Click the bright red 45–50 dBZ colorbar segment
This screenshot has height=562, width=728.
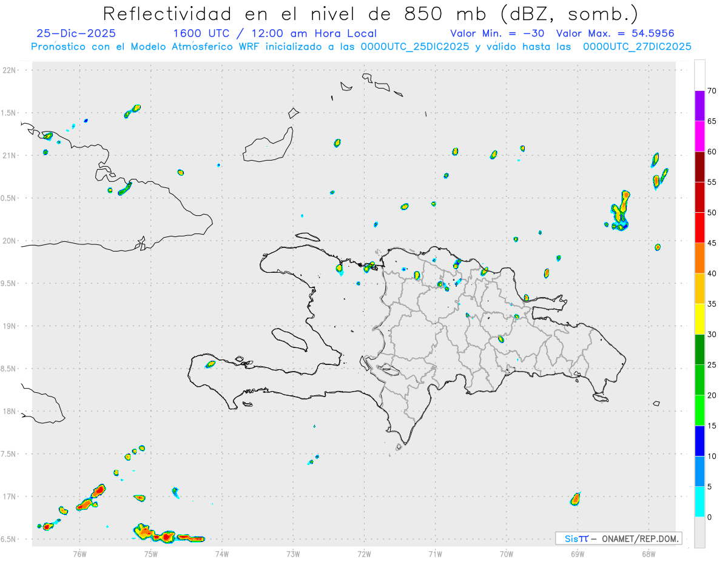[699, 227]
